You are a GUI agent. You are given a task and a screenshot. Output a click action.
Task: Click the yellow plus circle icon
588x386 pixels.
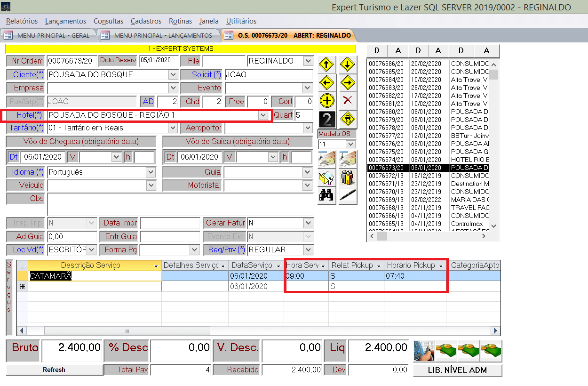click(x=326, y=100)
